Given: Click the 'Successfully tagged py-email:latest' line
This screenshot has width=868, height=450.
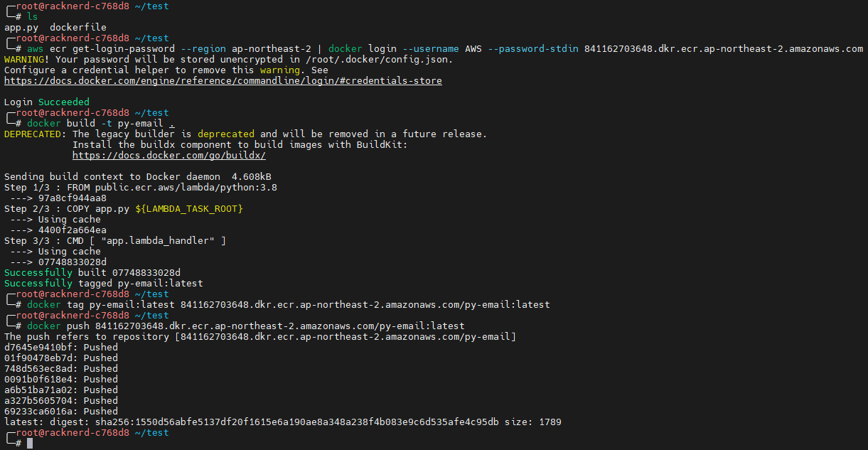Looking at the screenshot, I should pos(104,284).
